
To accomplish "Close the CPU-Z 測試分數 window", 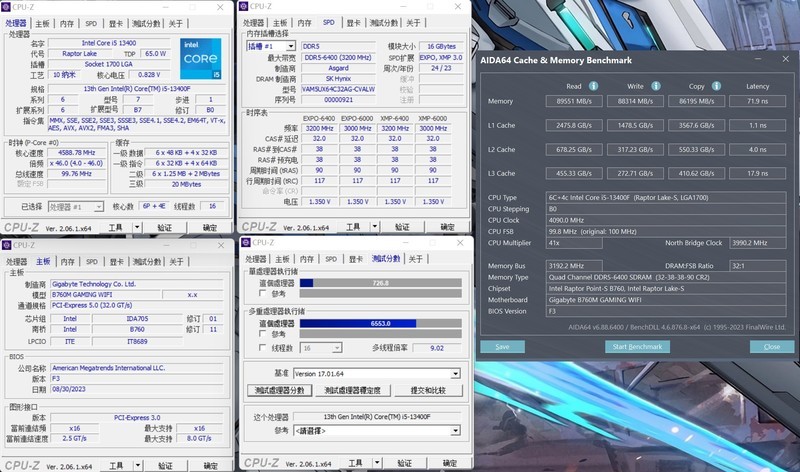I will (x=460, y=243).
